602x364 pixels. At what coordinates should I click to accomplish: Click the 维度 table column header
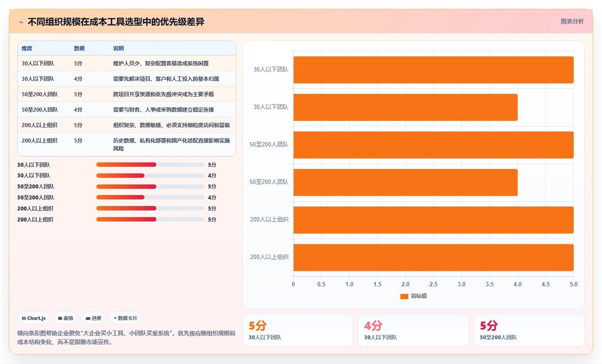click(27, 48)
